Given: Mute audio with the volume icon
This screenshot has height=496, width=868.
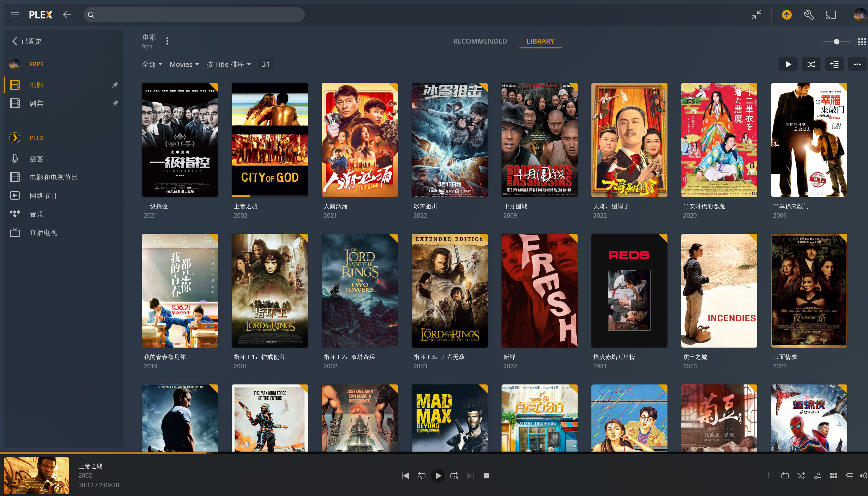Looking at the screenshot, I should pos(863,475).
